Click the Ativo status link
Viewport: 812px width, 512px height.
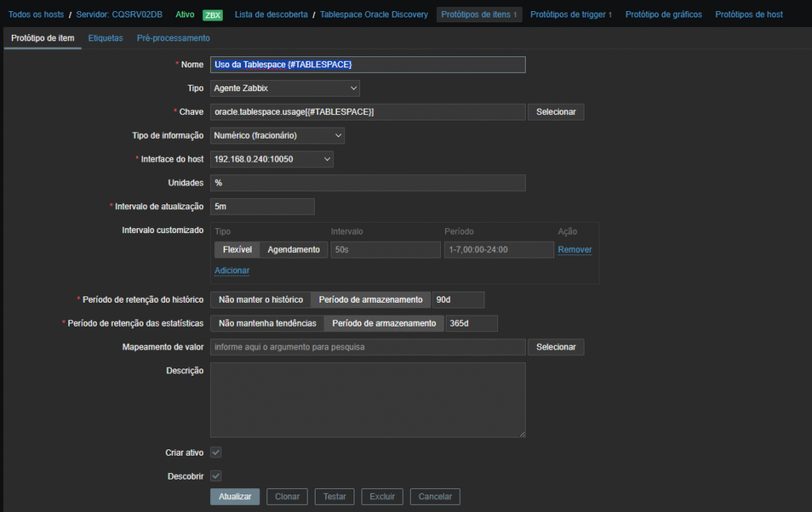click(x=185, y=14)
